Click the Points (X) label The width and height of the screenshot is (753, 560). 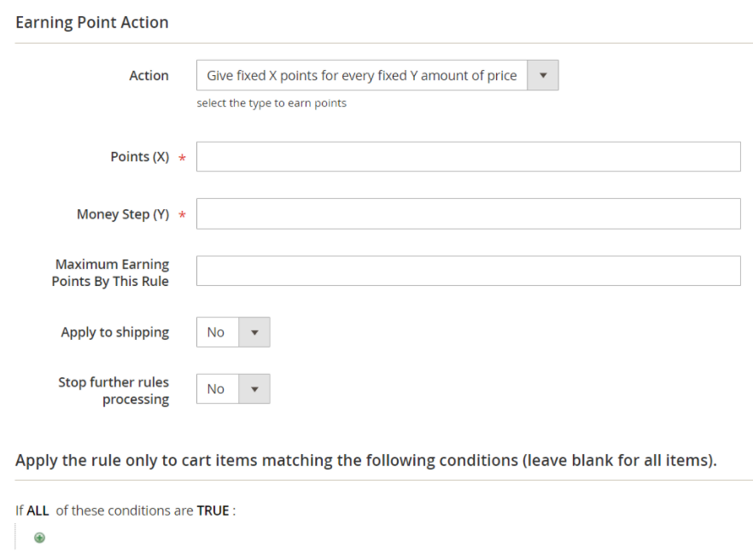pos(139,157)
